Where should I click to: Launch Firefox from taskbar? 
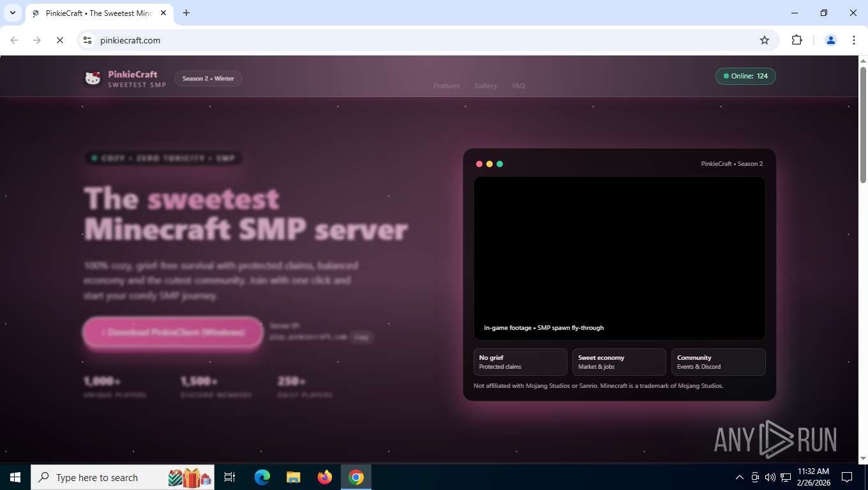pos(325,477)
